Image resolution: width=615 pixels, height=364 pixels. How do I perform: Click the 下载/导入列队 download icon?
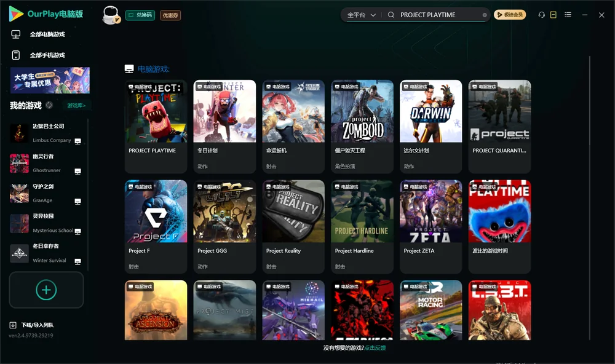13,325
